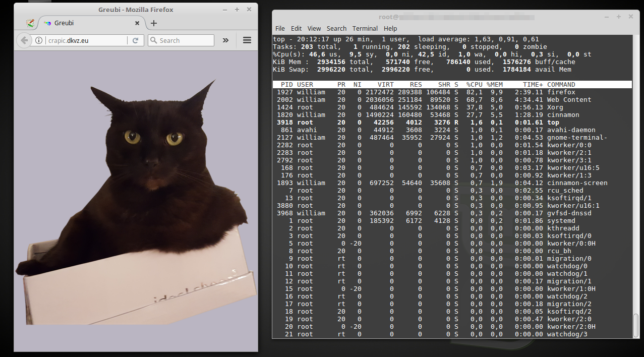644x357 pixels.
Task: Reload the current Firefox page
Action: (135, 40)
